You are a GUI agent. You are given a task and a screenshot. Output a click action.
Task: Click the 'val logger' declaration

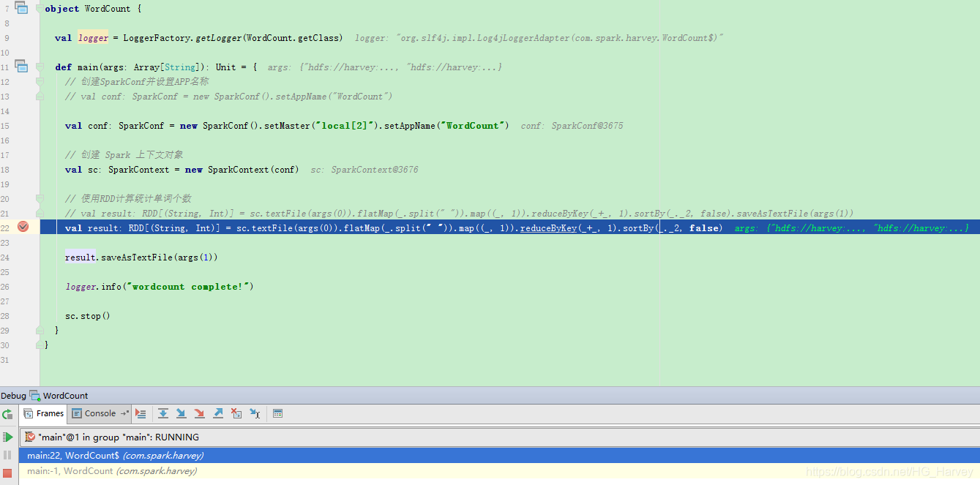pos(81,38)
